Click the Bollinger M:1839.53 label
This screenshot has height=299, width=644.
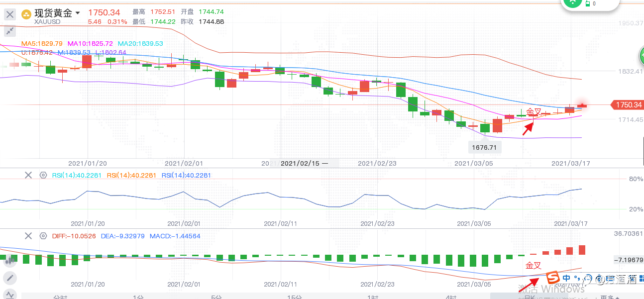coord(74,52)
